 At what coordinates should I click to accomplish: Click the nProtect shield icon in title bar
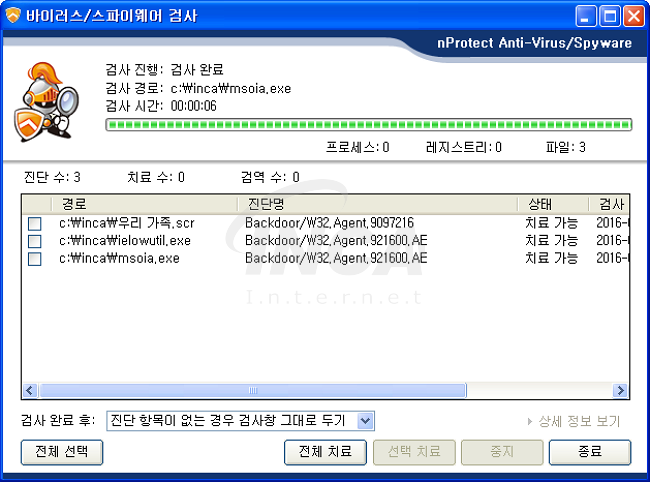coord(13,16)
